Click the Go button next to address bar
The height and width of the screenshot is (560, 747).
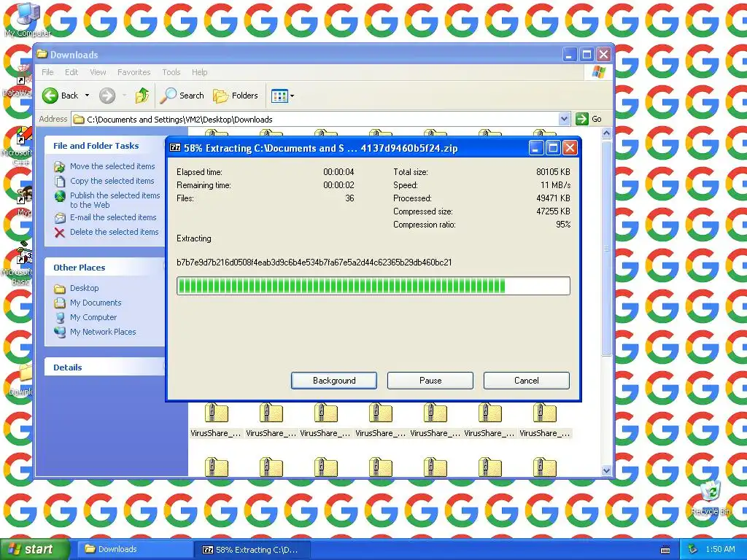pyautogui.click(x=589, y=119)
